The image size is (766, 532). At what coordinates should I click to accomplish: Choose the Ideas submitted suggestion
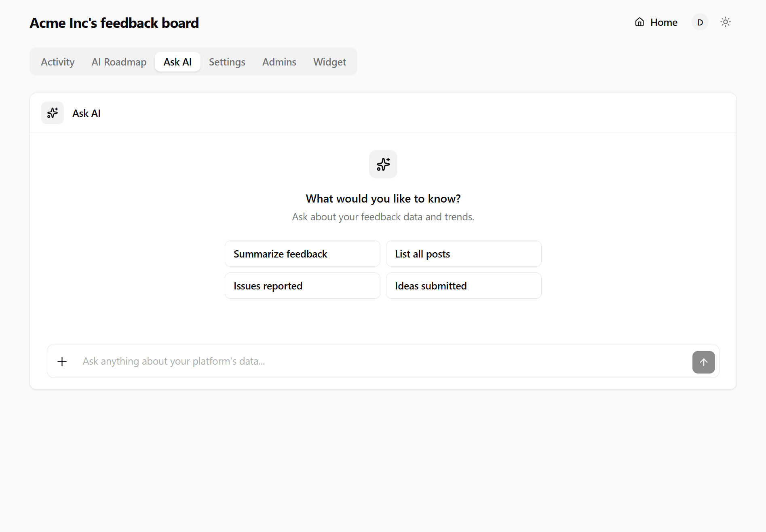point(463,285)
